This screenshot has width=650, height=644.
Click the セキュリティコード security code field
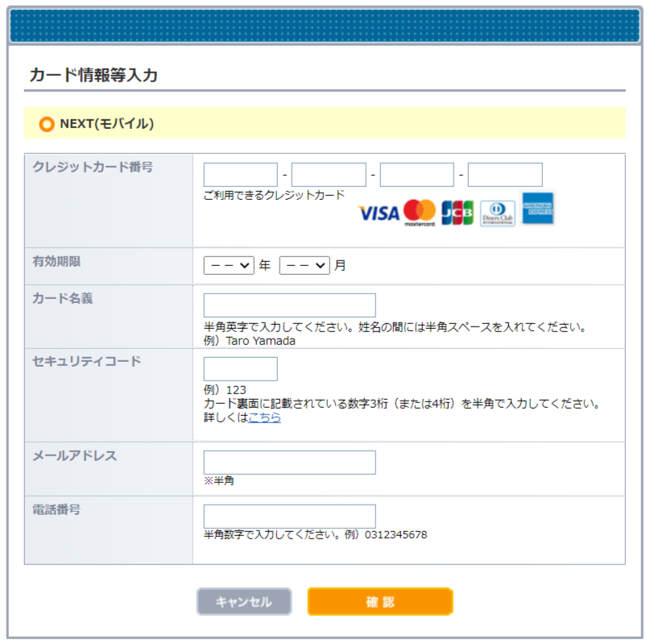pyautogui.click(x=240, y=368)
